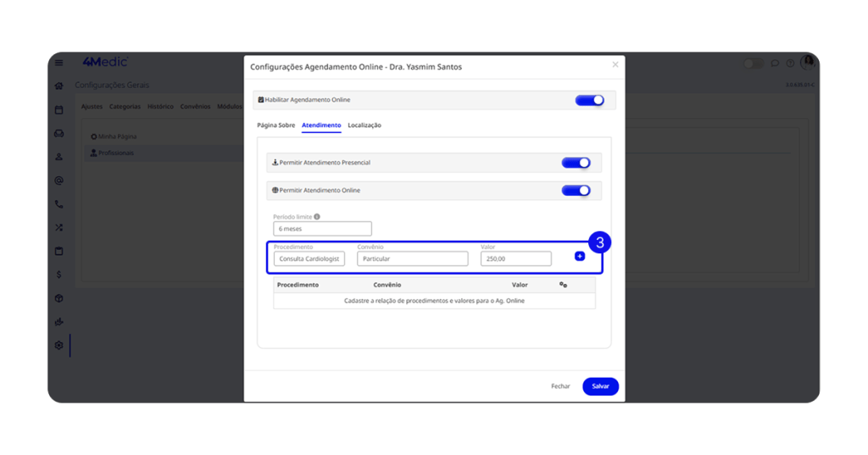Open the Período limite dropdown
This screenshot has width=868, height=455.
[x=322, y=229]
